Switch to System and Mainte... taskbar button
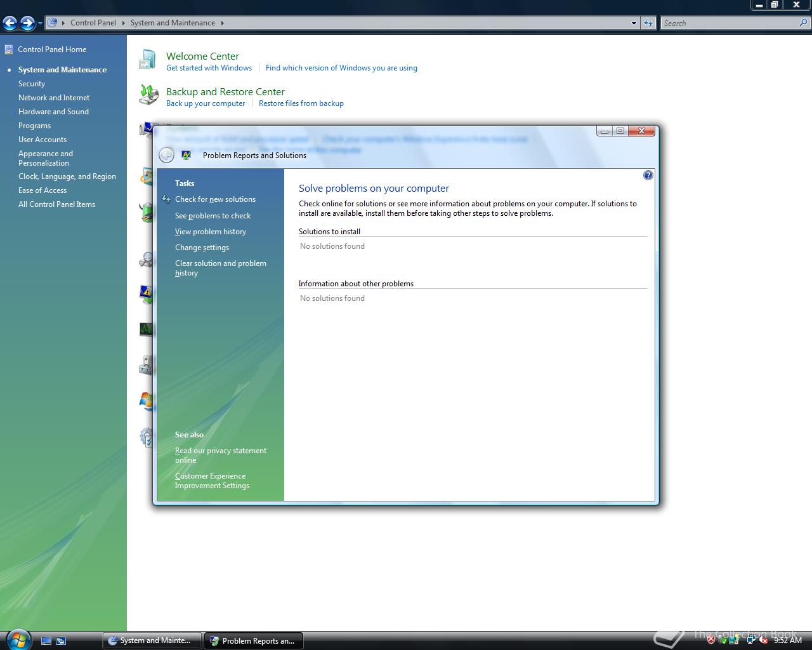Screen dimensions: 812x650 [152, 640]
